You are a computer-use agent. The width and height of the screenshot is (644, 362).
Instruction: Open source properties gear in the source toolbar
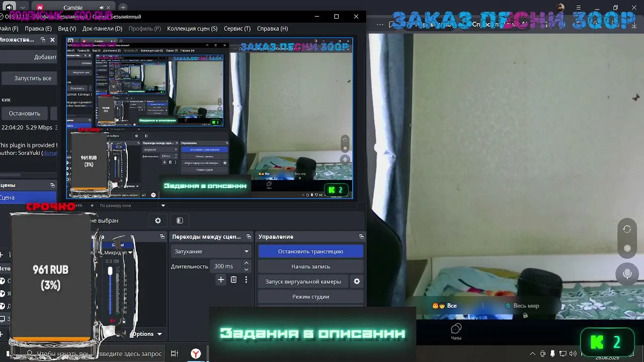[x=158, y=220]
